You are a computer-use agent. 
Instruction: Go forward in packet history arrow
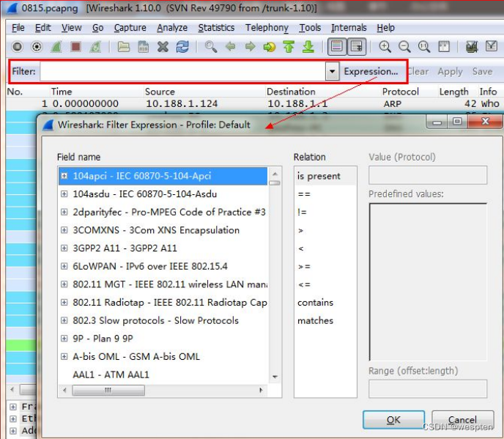tap(250, 47)
